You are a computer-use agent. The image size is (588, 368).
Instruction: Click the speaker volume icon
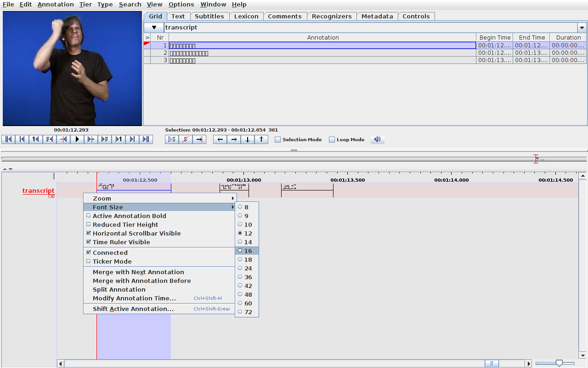coord(378,139)
